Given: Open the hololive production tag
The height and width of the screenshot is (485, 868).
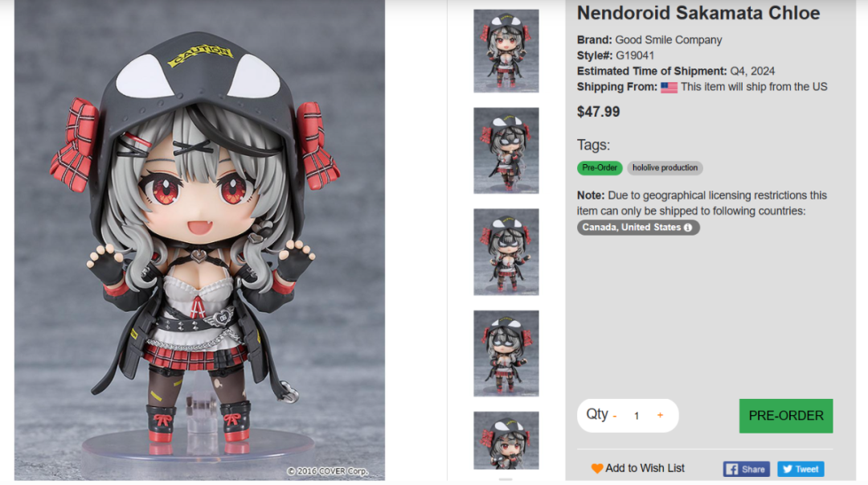Looking at the screenshot, I should [x=665, y=168].
